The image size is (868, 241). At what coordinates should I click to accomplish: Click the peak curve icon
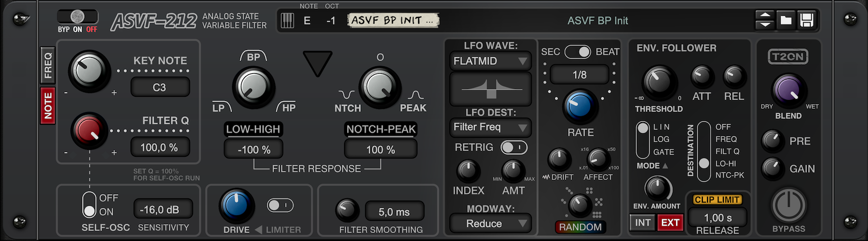[x=416, y=95]
